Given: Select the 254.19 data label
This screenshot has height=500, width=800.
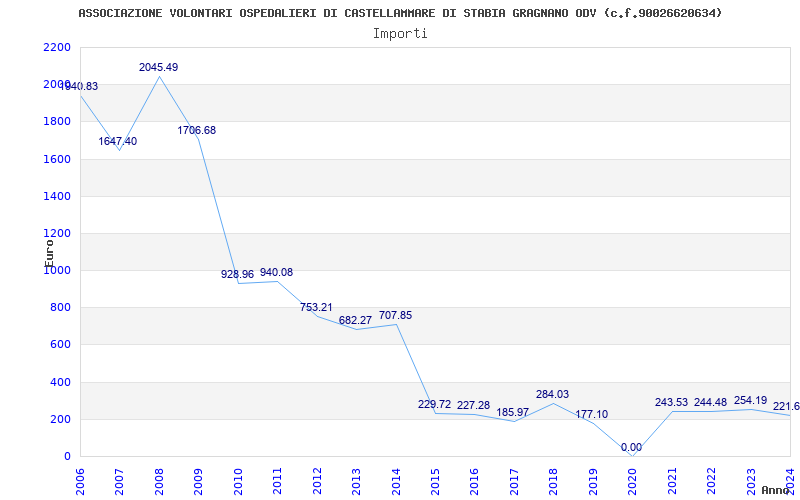Looking at the screenshot, I should click(x=751, y=401).
